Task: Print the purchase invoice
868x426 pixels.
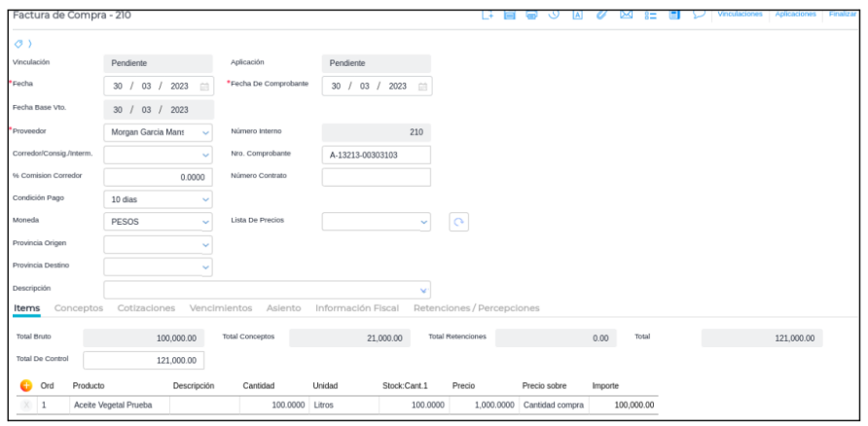Action: (x=532, y=15)
